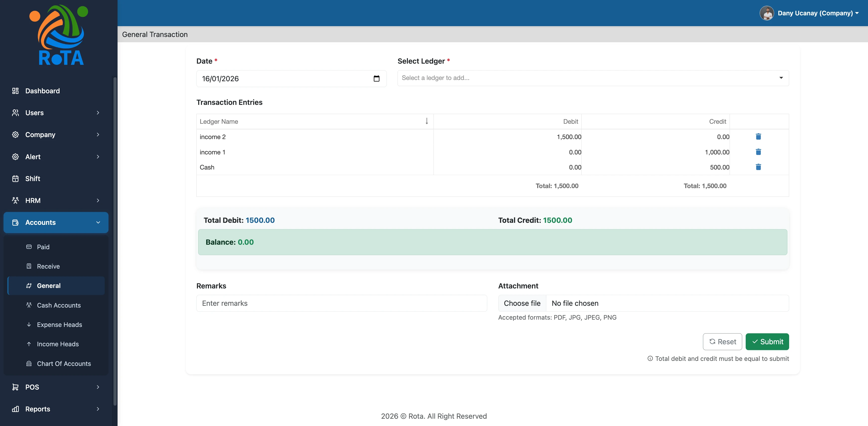The width and height of the screenshot is (868, 426).
Task: Click the Rota logo in the sidebar
Action: tap(61, 35)
